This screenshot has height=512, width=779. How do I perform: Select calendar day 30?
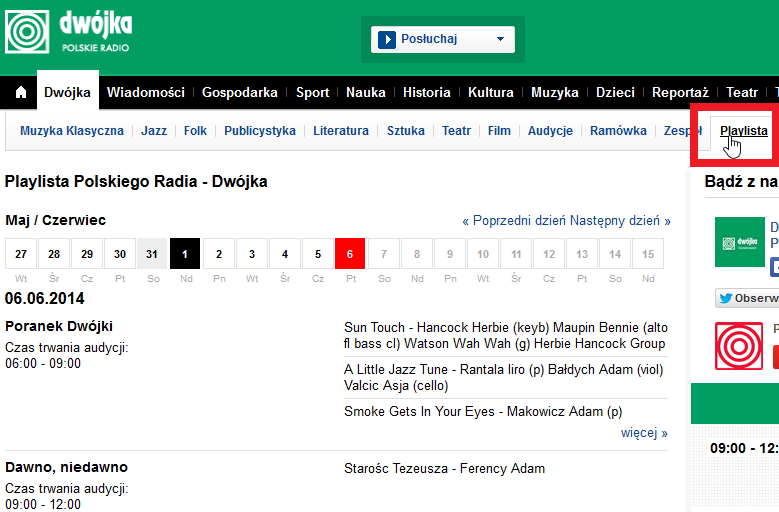click(120, 254)
